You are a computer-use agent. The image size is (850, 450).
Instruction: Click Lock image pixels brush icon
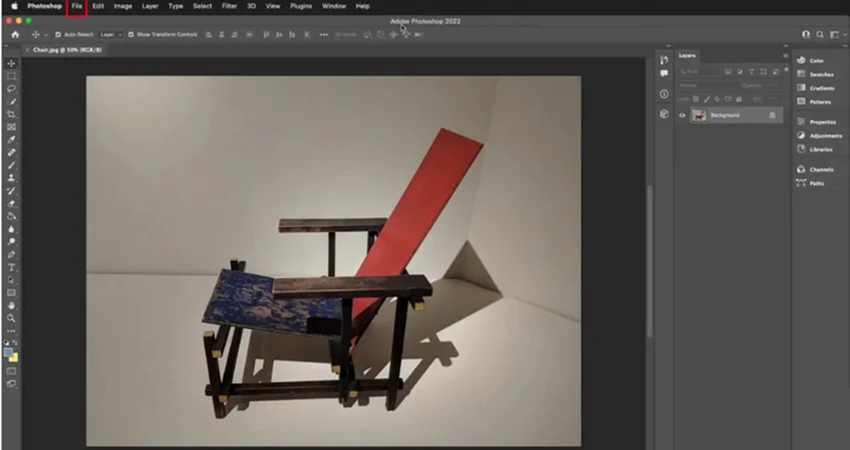[x=706, y=99]
